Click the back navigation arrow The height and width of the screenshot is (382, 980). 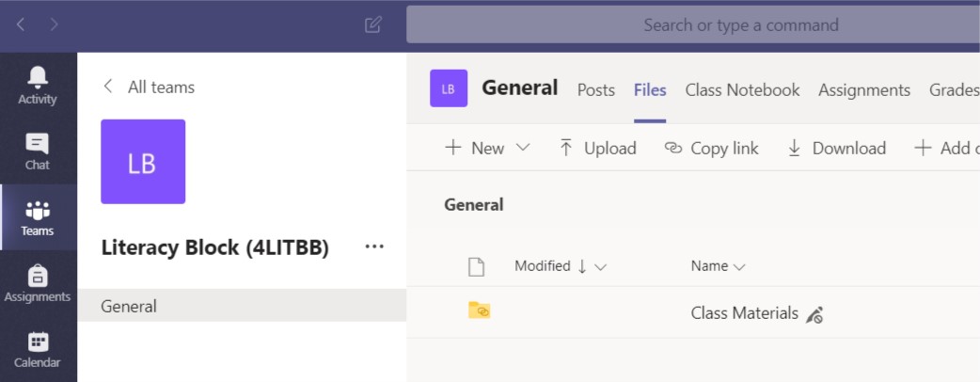21,25
